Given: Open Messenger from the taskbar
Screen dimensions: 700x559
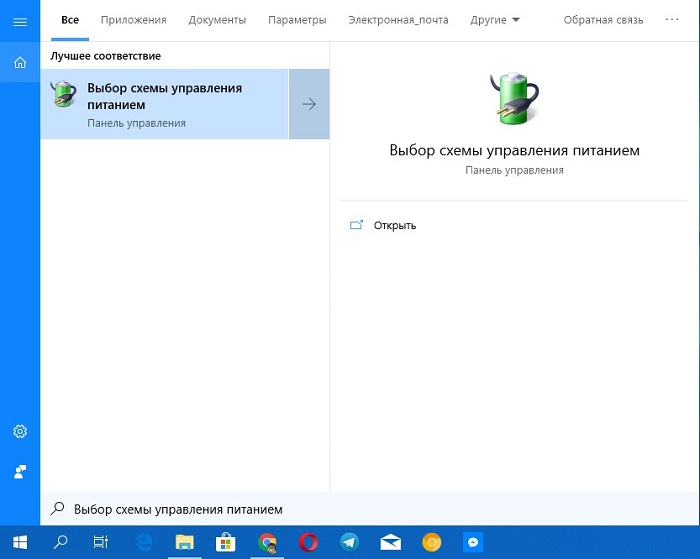Looking at the screenshot, I should click(473, 542).
